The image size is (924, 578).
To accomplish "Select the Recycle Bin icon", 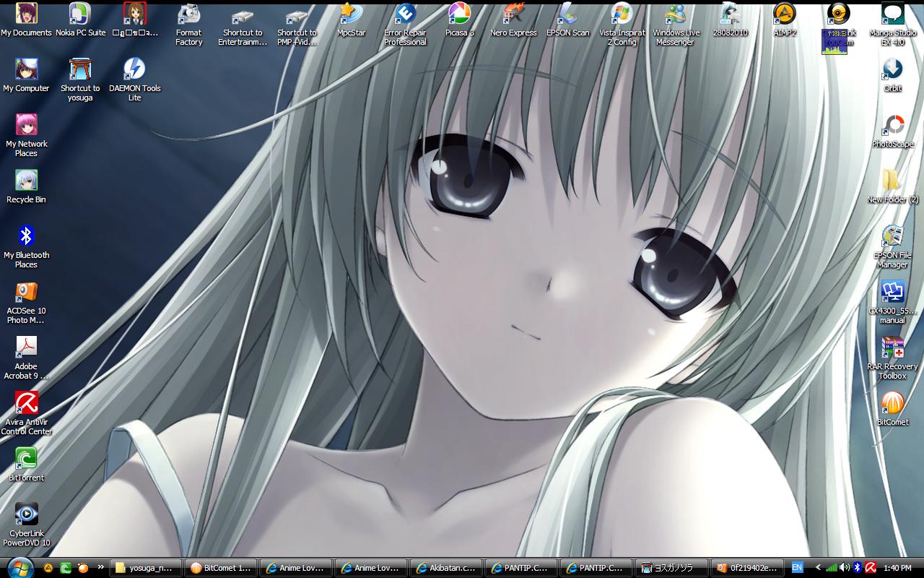I will (26, 186).
